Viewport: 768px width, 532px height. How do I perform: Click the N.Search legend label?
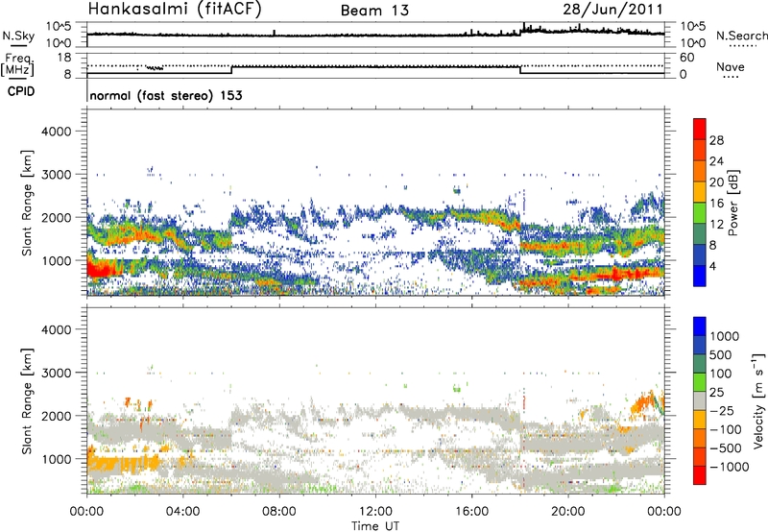coord(742,36)
